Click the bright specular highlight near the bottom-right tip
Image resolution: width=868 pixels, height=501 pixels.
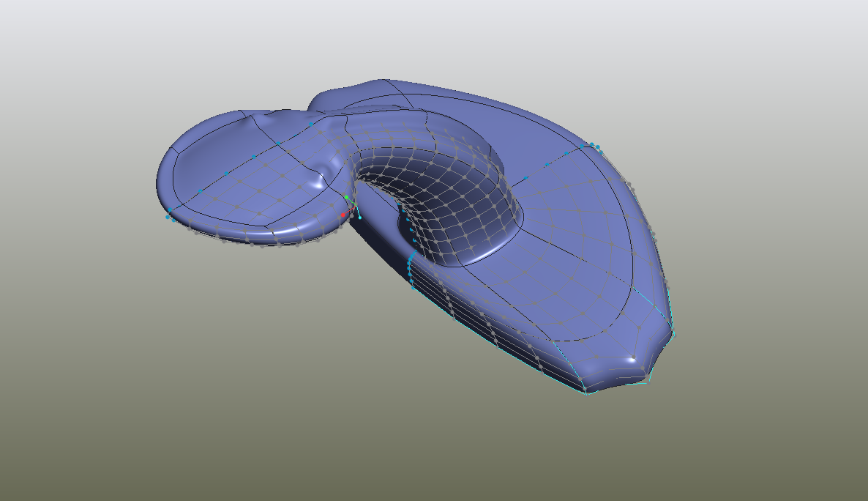point(632,359)
